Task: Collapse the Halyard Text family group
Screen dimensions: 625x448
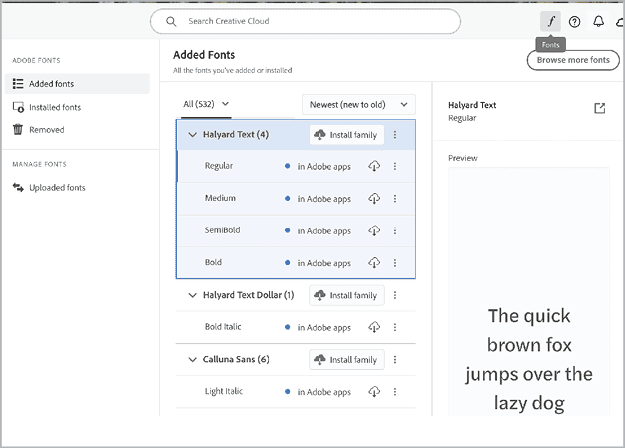Action: pos(192,135)
